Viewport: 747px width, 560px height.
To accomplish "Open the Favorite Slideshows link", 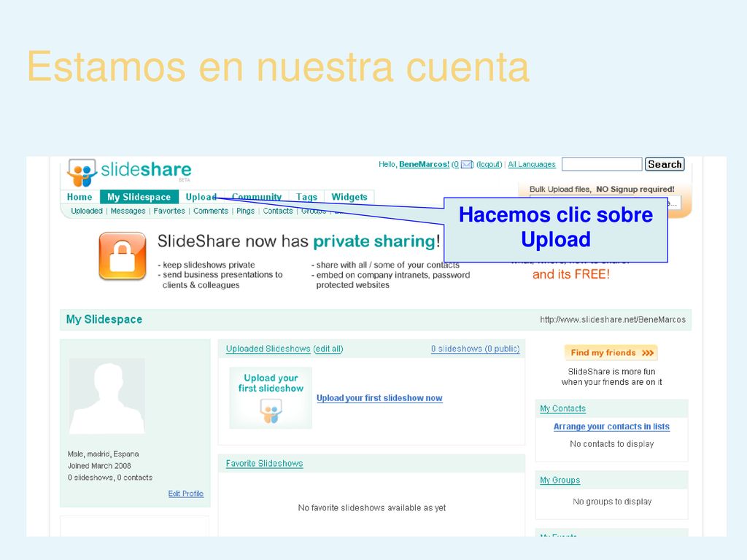I will pos(264,463).
